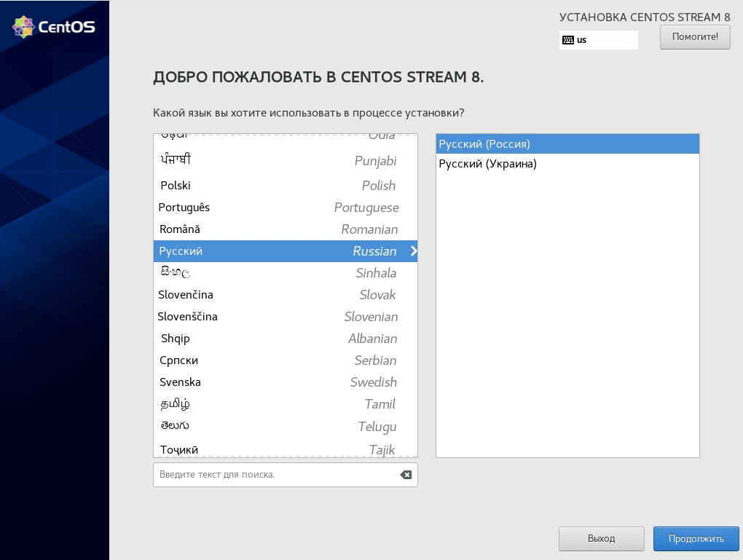
Task: Click the CentOS logo in the sidebar
Action: pos(54,27)
